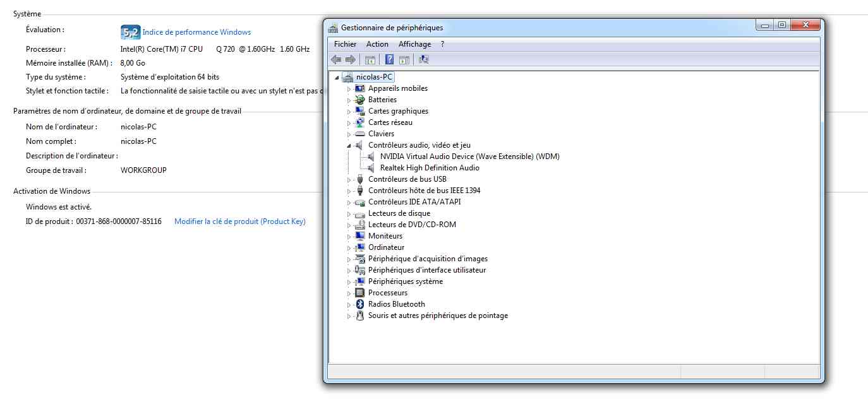
Task: Click the Windows est activé. text
Action: tap(59, 207)
